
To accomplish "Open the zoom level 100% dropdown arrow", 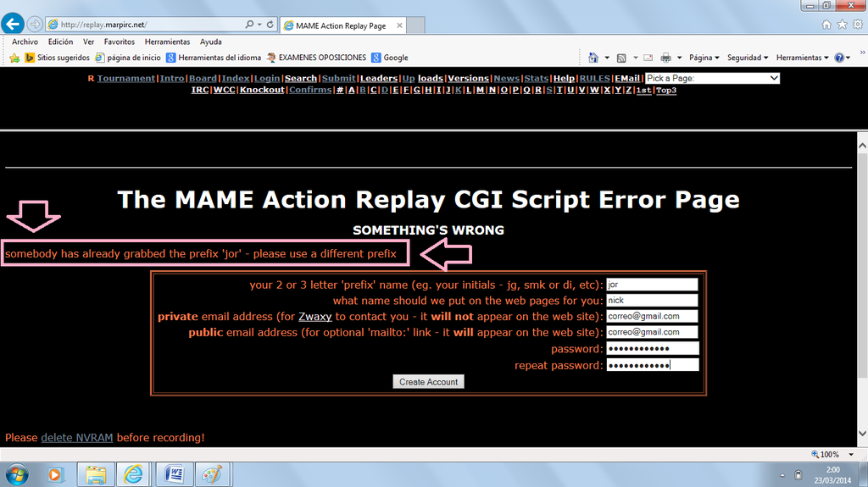I will [x=851, y=454].
